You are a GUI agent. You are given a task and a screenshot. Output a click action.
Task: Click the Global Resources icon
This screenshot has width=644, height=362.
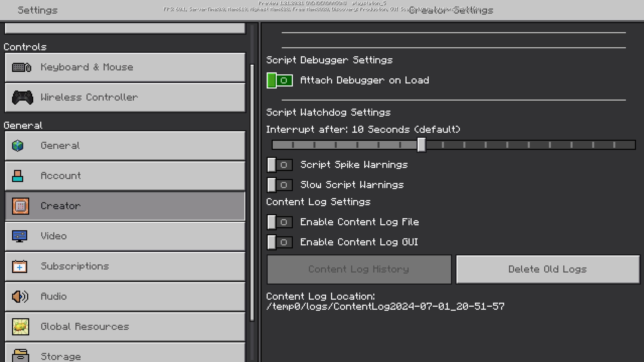point(20,327)
